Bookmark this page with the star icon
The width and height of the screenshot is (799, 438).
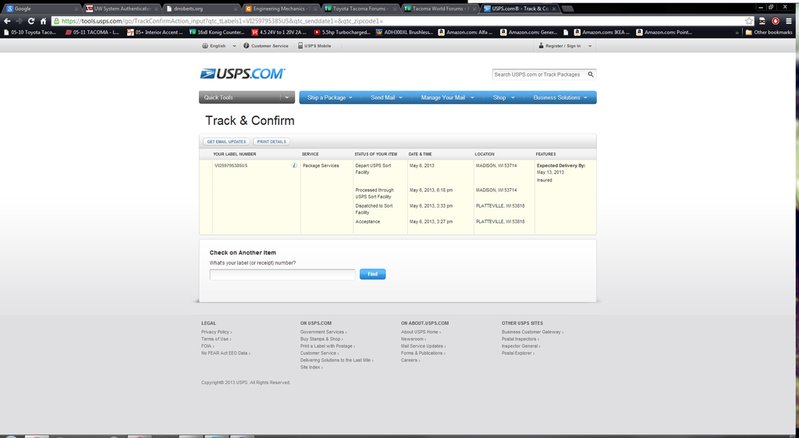click(749, 21)
